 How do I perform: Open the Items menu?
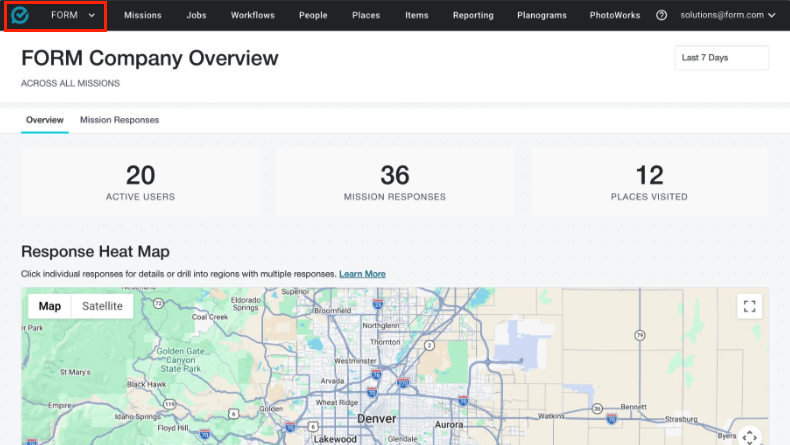click(417, 15)
